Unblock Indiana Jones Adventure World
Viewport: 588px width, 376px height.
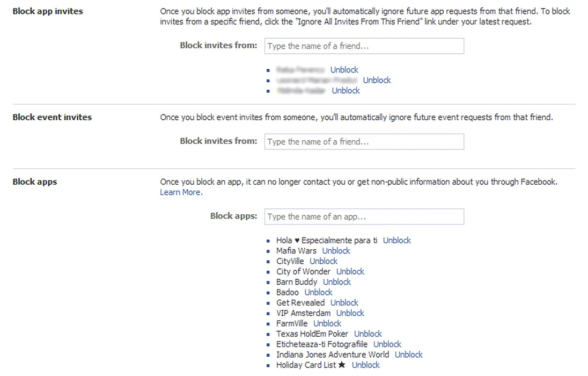pos(408,355)
